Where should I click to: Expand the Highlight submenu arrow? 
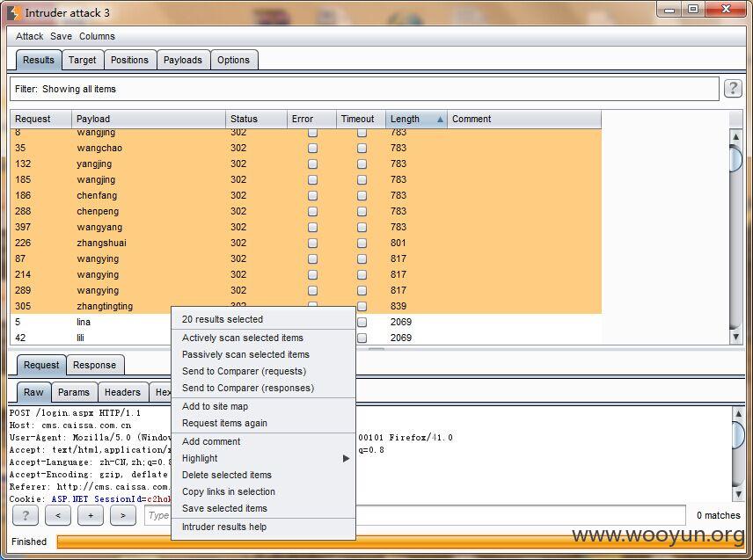click(x=346, y=458)
